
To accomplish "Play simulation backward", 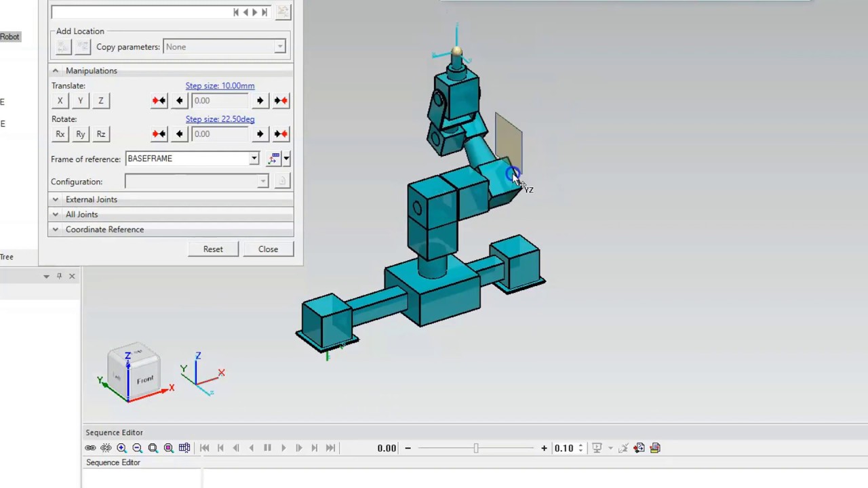I will pyautogui.click(x=252, y=448).
